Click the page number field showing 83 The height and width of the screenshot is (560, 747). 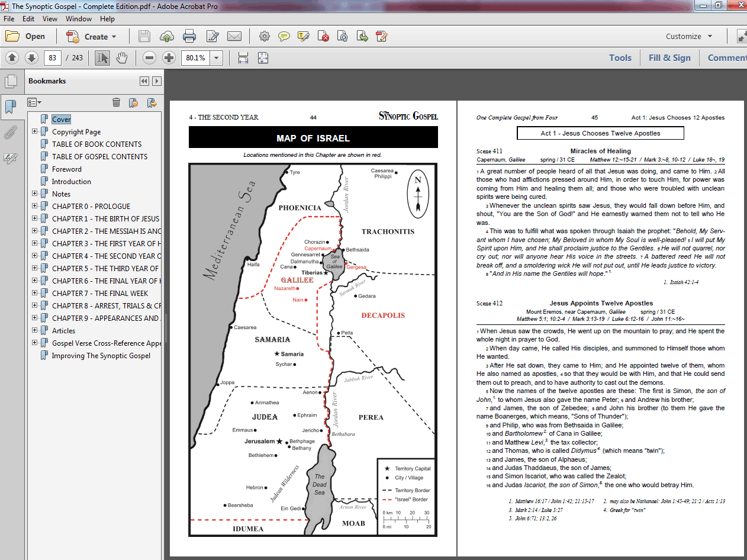[53, 57]
